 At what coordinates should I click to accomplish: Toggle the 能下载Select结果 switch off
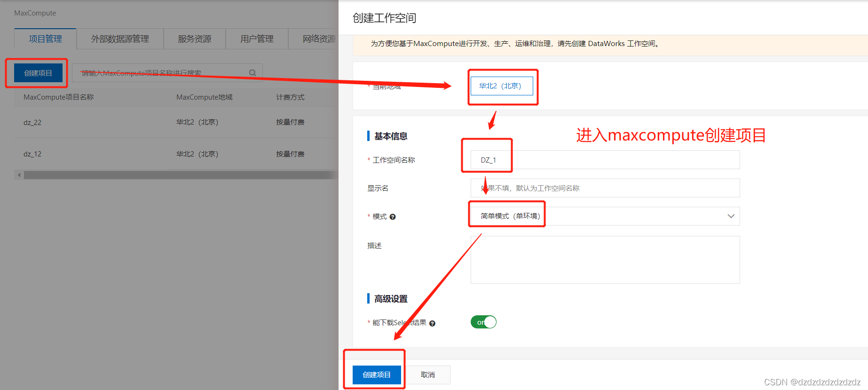483,322
